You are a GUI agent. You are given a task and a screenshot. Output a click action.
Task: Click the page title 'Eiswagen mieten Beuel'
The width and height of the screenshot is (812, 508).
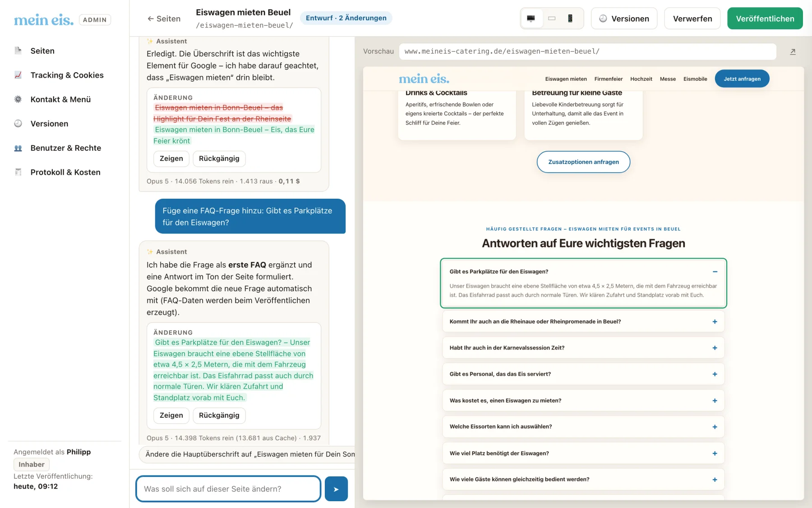point(243,13)
